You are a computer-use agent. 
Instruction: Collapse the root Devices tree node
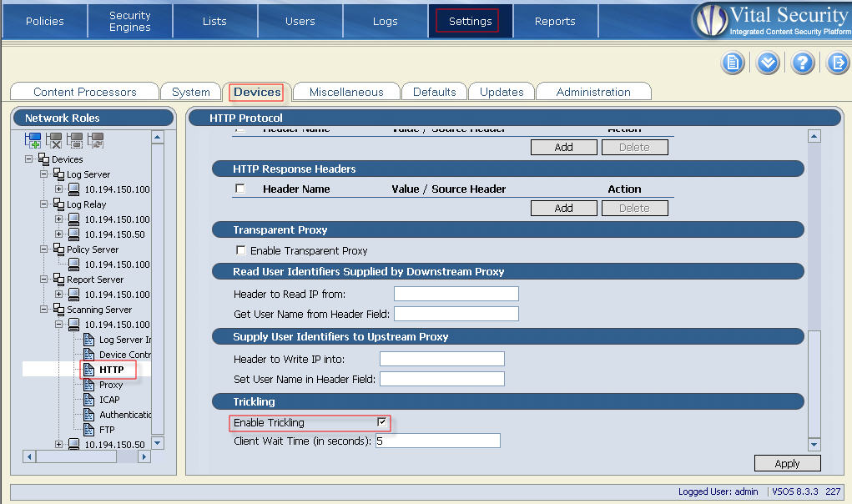tap(29, 159)
